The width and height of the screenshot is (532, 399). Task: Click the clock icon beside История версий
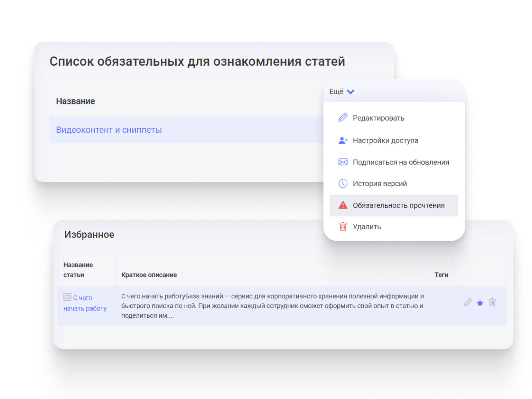[343, 184]
